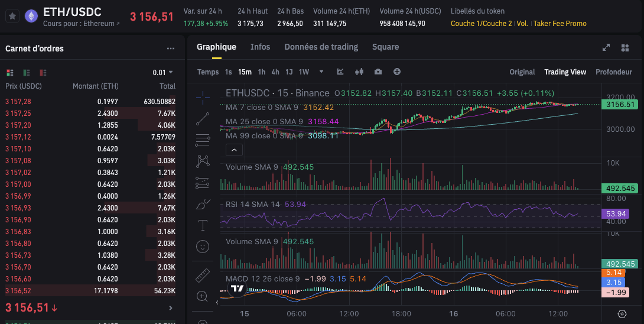
Task: Select the brush drawing tool
Action: pyautogui.click(x=203, y=204)
